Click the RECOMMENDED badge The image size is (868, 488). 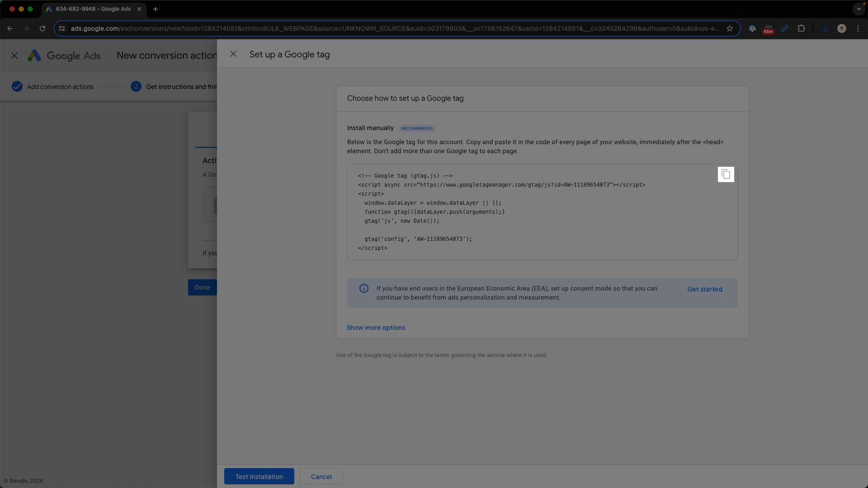417,128
